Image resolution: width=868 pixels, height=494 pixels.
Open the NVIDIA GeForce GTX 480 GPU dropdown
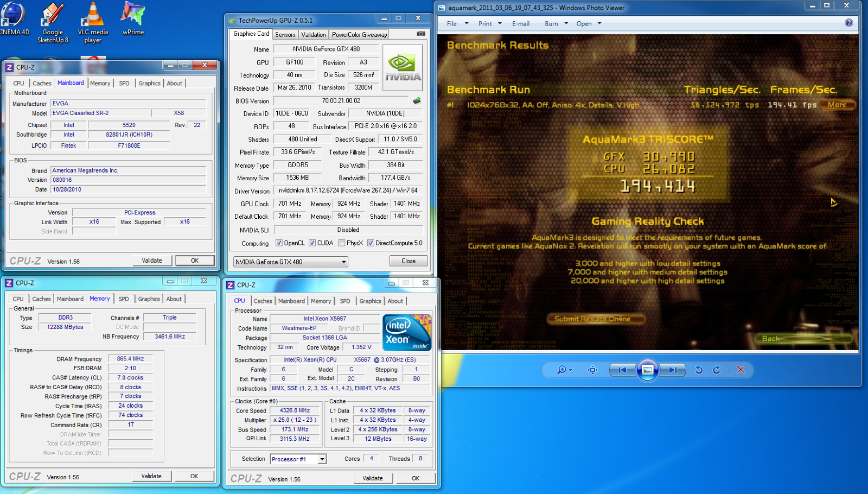(x=291, y=262)
